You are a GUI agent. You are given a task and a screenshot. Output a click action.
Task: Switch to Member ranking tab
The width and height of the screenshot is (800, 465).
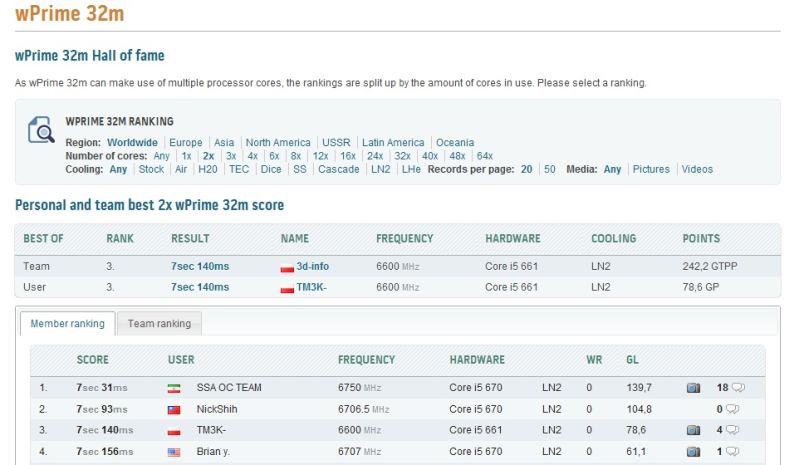[67, 324]
